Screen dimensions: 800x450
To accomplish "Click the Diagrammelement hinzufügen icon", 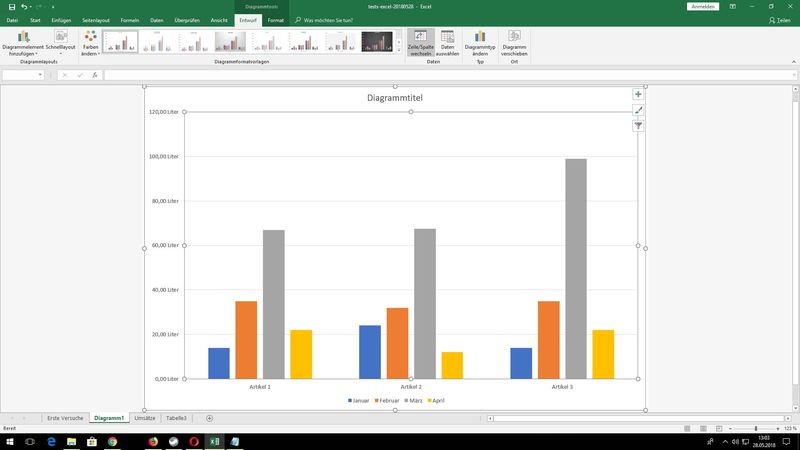I will (x=23, y=37).
